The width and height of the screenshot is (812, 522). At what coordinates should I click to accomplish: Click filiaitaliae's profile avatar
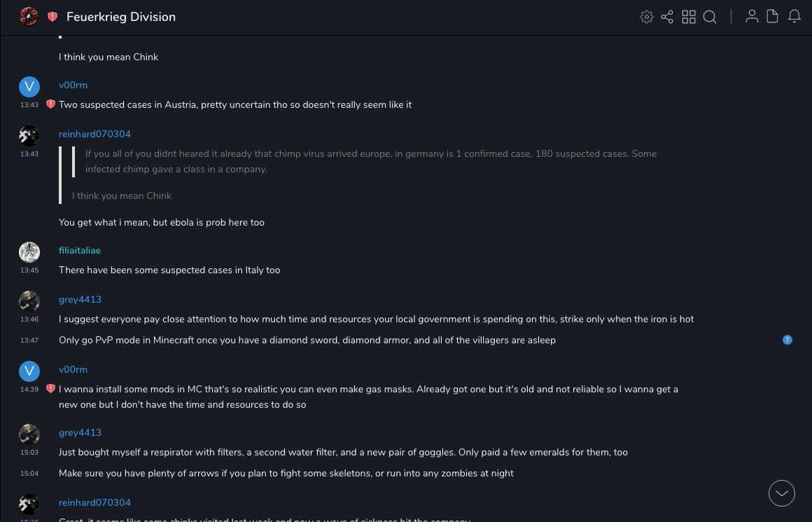tap(29, 252)
